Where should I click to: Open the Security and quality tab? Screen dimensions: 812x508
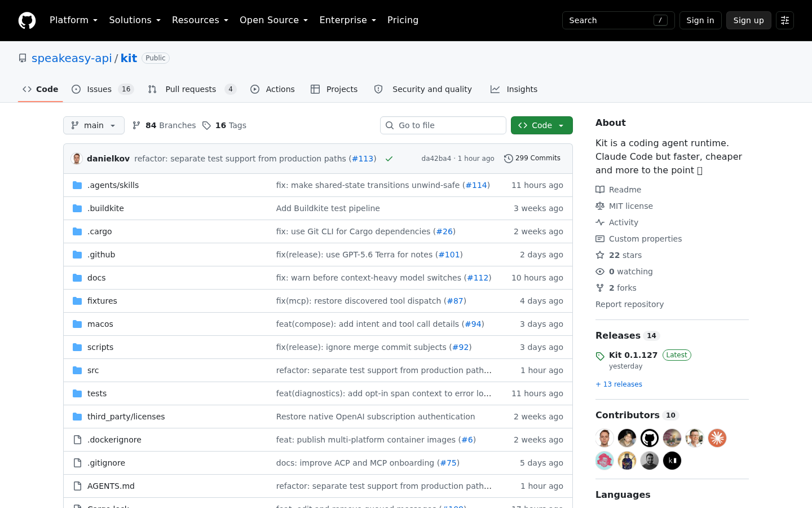(x=423, y=89)
